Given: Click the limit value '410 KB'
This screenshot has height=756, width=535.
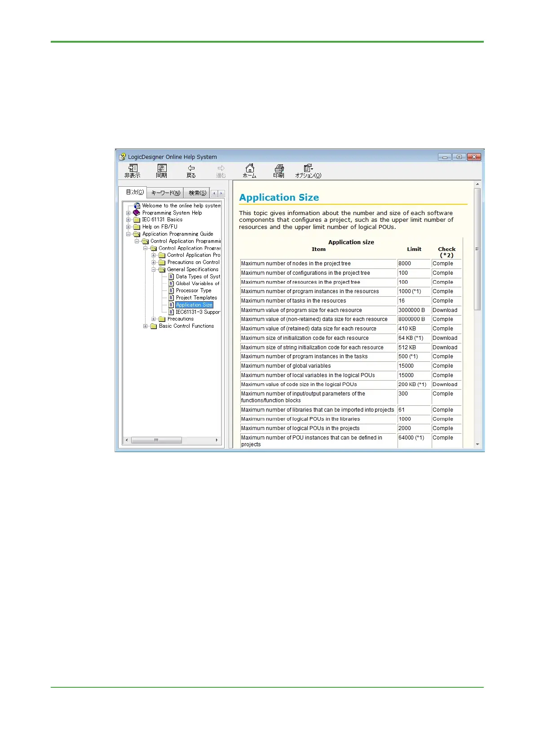Looking at the screenshot, I should pos(407,329).
